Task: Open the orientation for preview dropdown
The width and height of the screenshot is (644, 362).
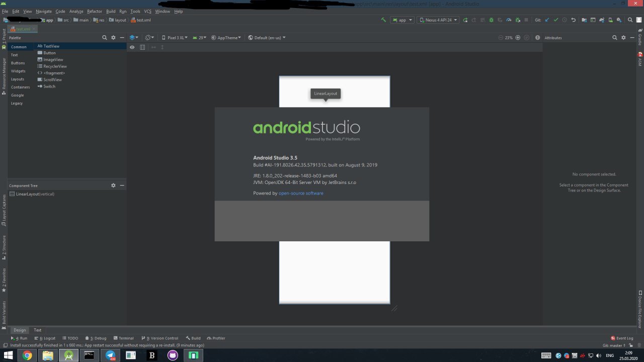Action: [x=149, y=38]
